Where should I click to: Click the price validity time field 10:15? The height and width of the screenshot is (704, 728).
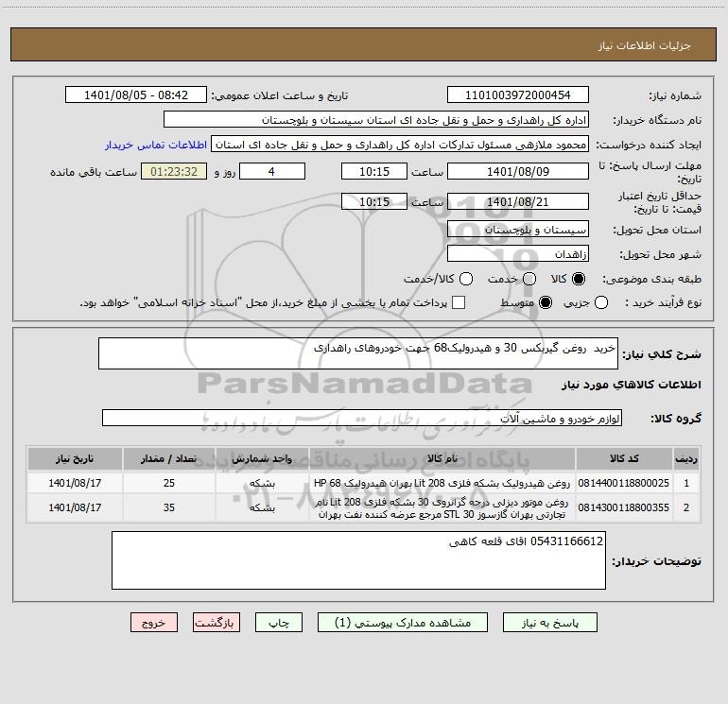click(x=374, y=201)
